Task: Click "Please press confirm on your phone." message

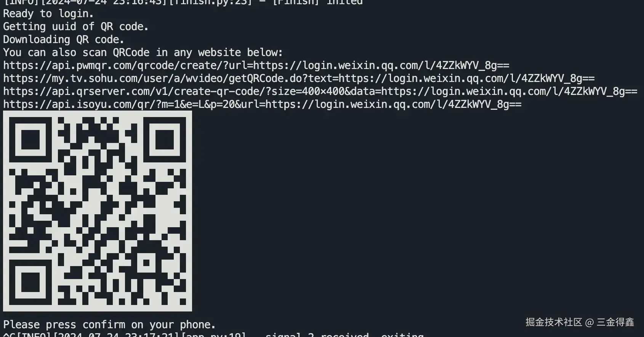Action: [109, 325]
